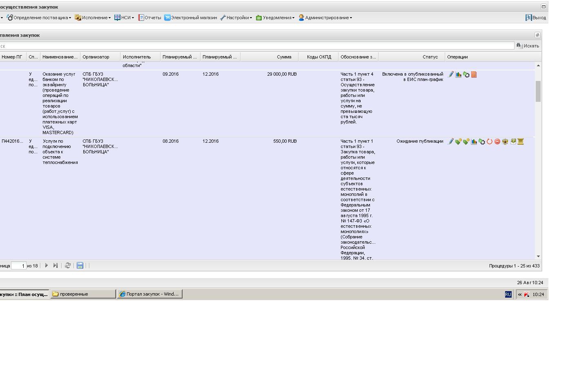
Task: Click the 08.2016 planned date cell
Action: [170, 141]
